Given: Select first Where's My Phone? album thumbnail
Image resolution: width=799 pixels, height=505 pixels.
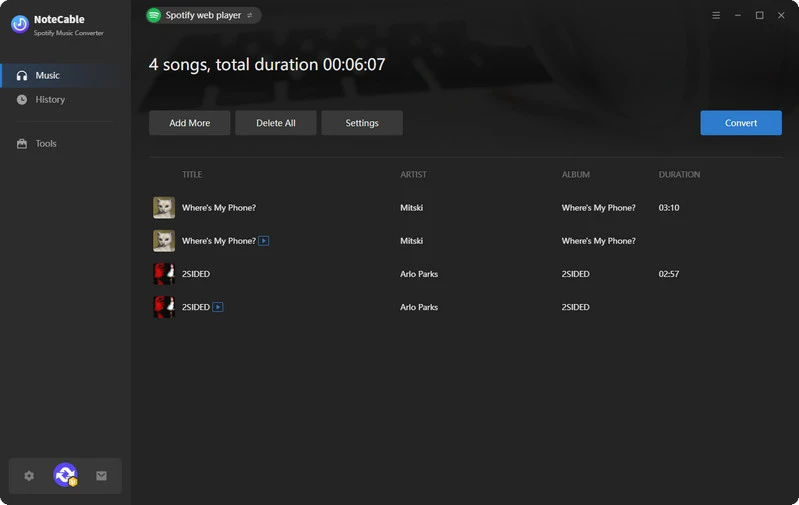Looking at the screenshot, I should [x=164, y=208].
